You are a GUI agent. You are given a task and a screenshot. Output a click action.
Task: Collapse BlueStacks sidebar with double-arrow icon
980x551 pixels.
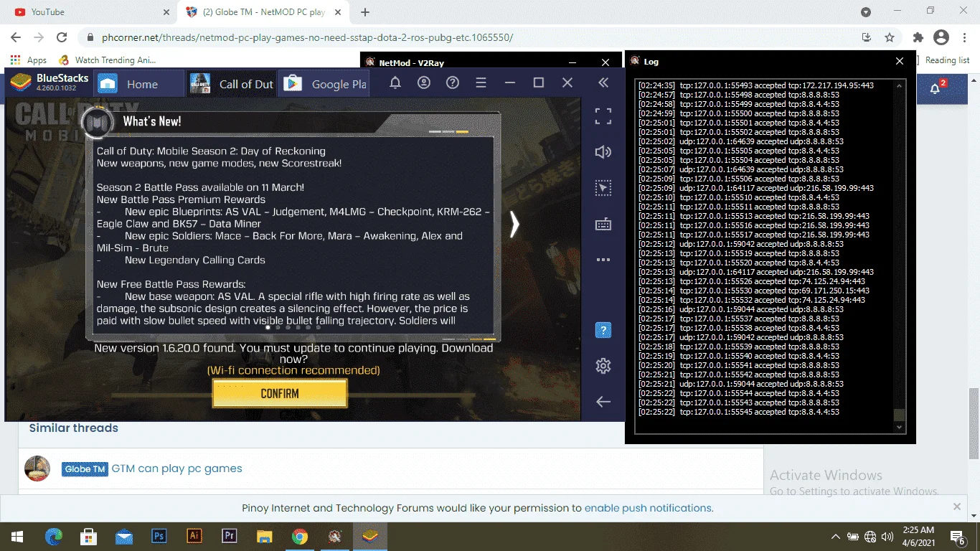(603, 83)
